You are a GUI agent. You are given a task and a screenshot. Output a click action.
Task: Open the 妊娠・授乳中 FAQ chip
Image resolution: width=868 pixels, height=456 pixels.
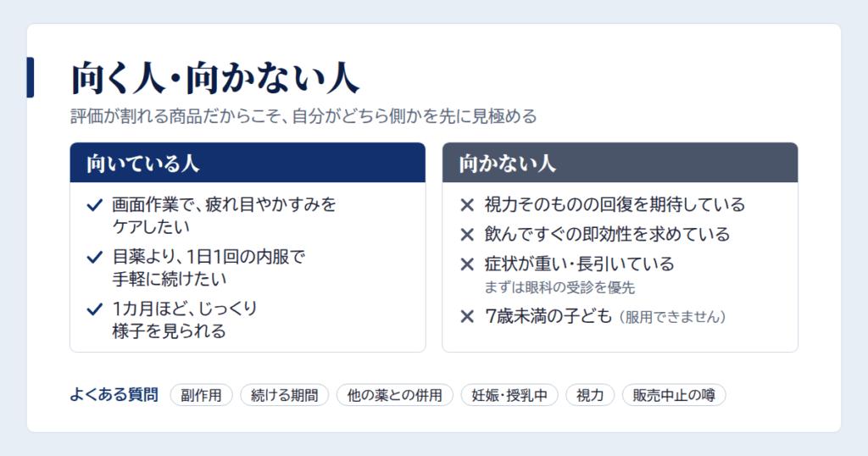[509, 395]
